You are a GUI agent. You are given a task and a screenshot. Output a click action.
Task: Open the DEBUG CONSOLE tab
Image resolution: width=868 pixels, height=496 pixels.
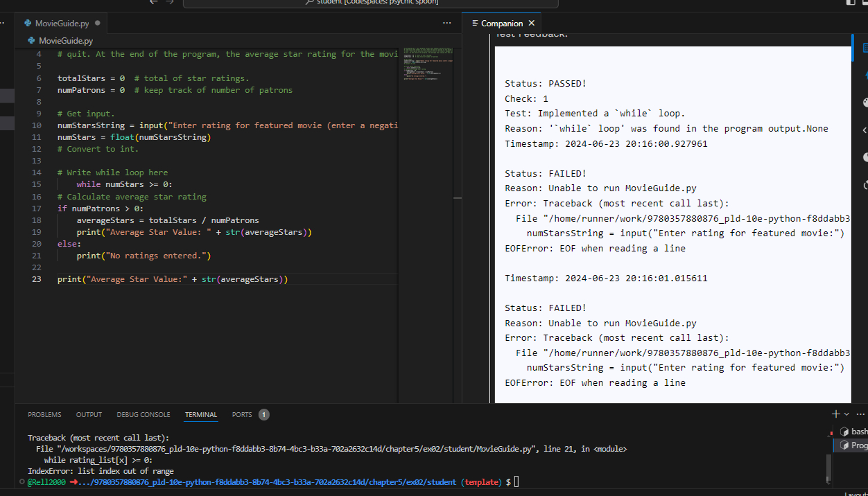coord(143,414)
